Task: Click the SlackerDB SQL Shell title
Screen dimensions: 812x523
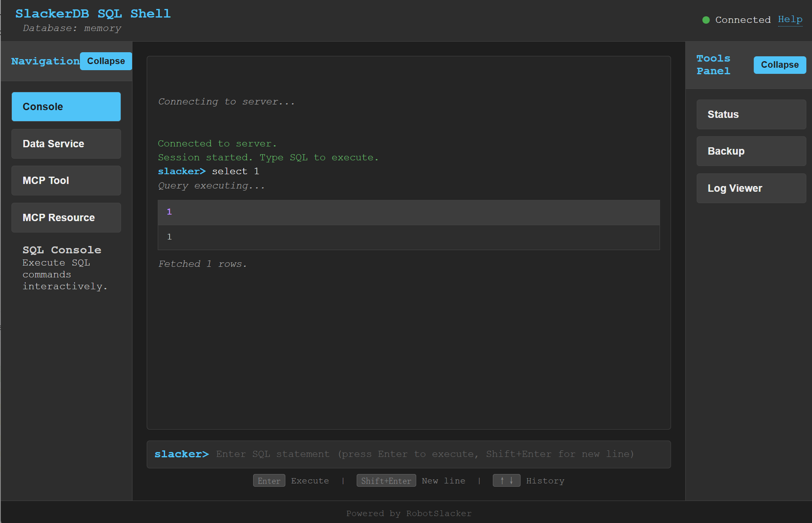Action: tap(93, 14)
